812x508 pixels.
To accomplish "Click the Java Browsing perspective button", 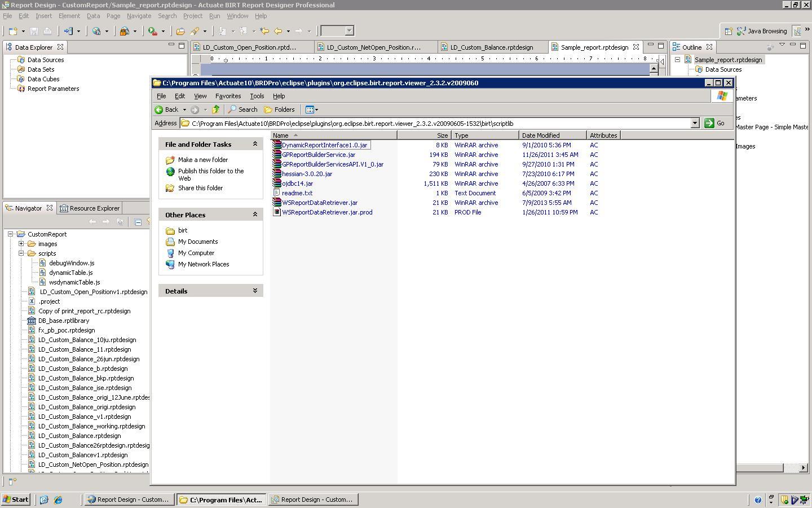I will coord(762,31).
